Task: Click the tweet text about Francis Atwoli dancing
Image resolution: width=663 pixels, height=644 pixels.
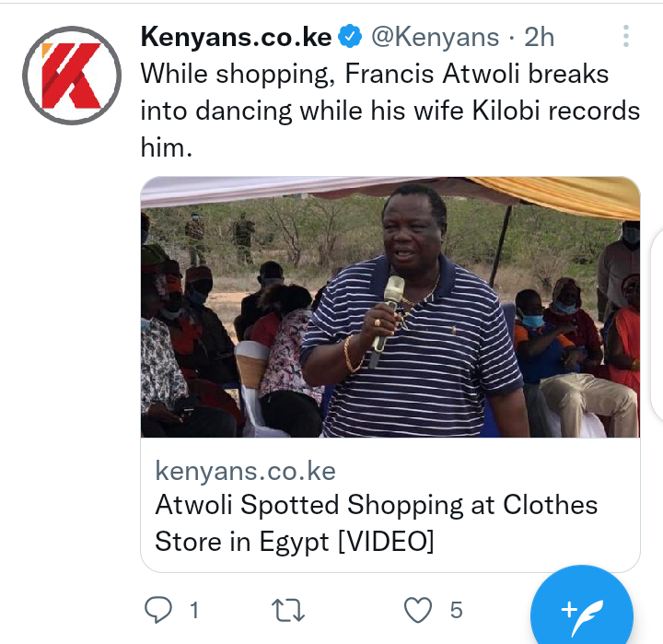Action: pos(390,111)
